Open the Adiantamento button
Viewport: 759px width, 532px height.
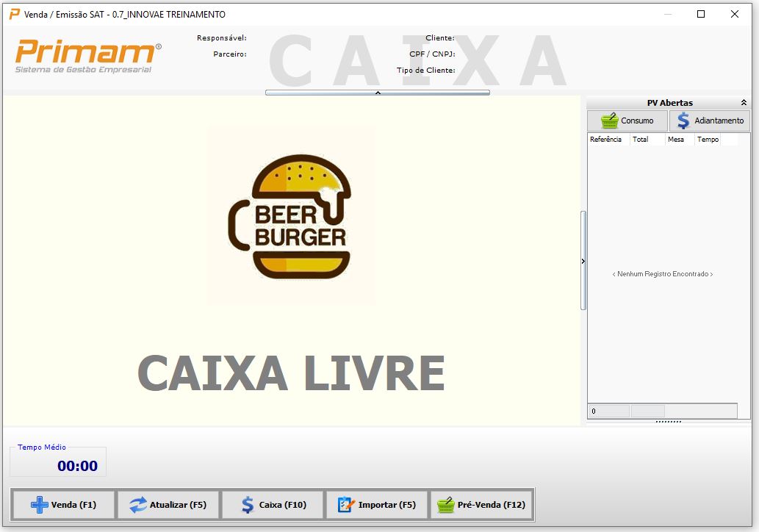[x=710, y=121]
